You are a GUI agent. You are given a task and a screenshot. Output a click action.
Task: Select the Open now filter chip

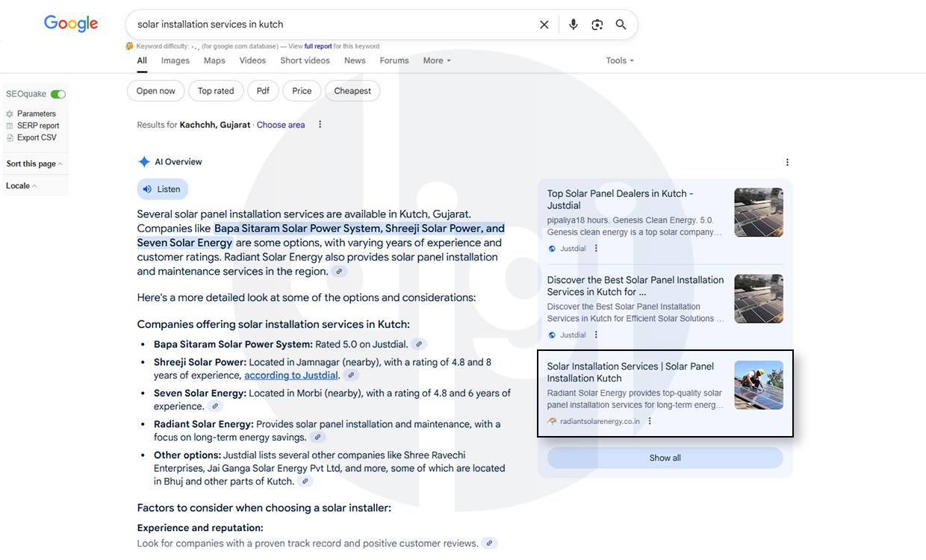point(156,91)
